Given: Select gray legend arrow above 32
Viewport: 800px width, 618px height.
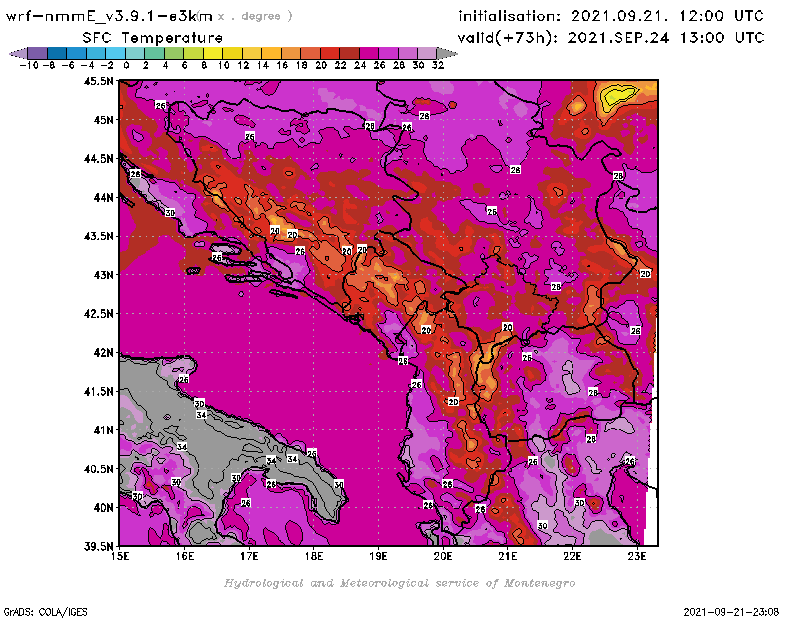Looking at the screenshot, I should [x=447, y=53].
